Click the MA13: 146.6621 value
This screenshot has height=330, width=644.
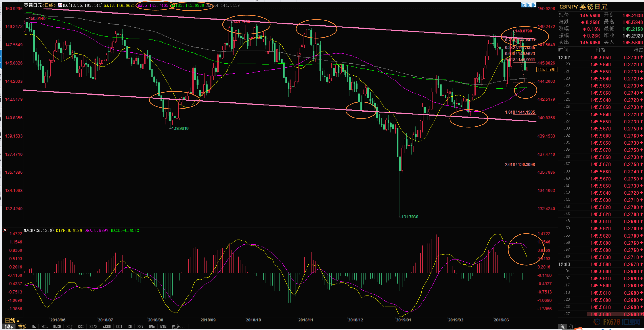120,5
